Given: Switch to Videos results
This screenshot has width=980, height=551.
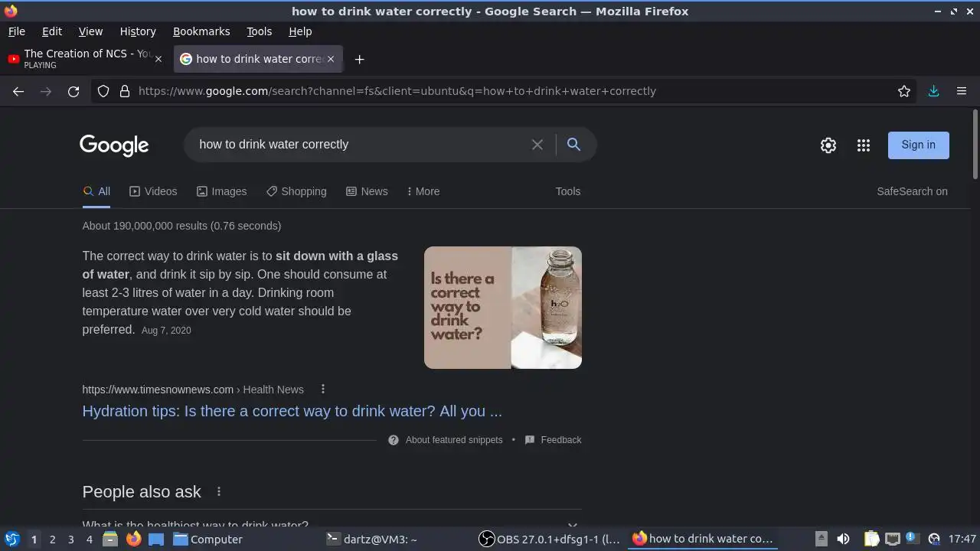Looking at the screenshot, I should 153,191.
